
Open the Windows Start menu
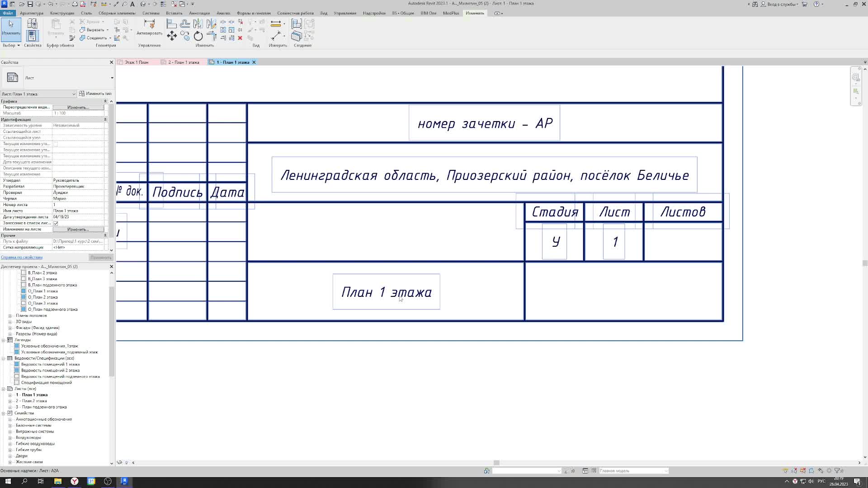(x=8, y=481)
